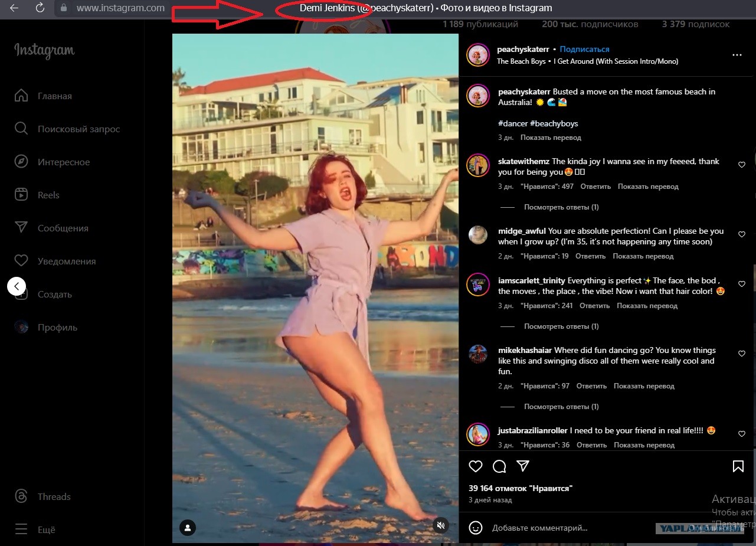Show tagged people icon on video
This screenshot has height=546, width=756.
click(x=188, y=527)
